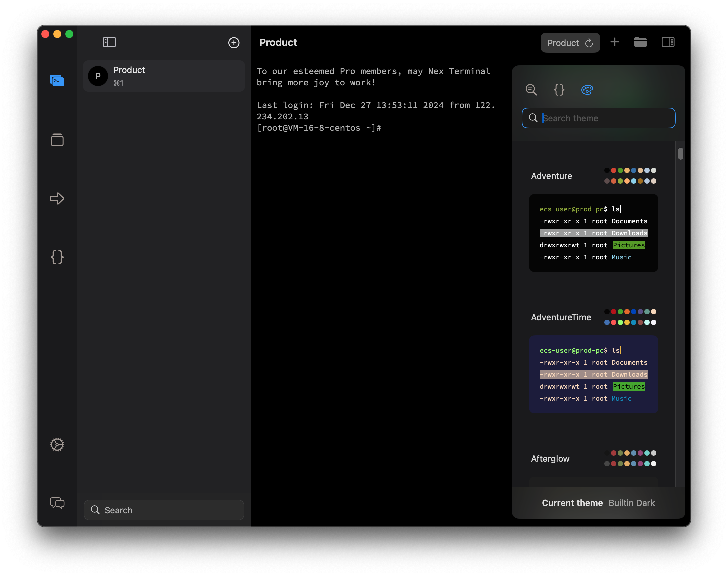Screen dimensions: 728x576
Task: Select the AdventureTime theme name
Action: (561, 317)
